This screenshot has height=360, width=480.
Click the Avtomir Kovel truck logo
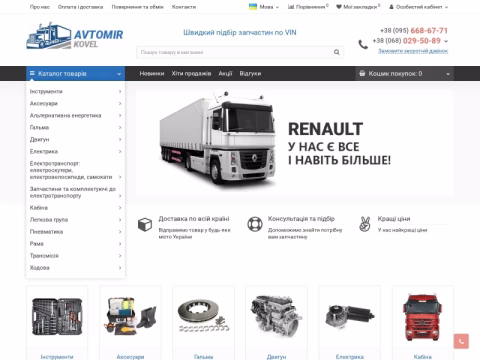pos(75,36)
